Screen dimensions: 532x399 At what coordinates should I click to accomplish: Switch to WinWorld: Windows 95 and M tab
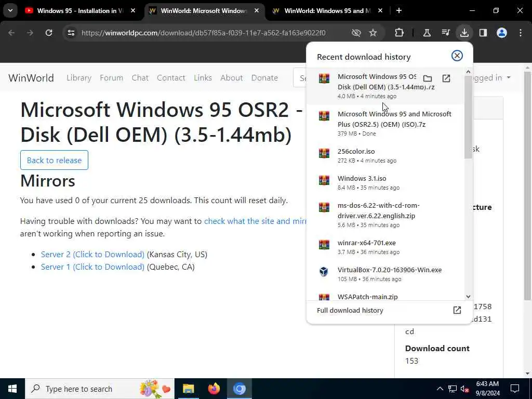pos(327,11)
